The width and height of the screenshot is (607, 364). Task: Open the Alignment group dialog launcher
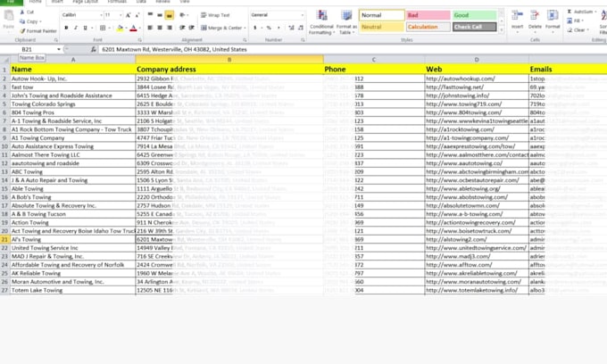pos(245,40)
